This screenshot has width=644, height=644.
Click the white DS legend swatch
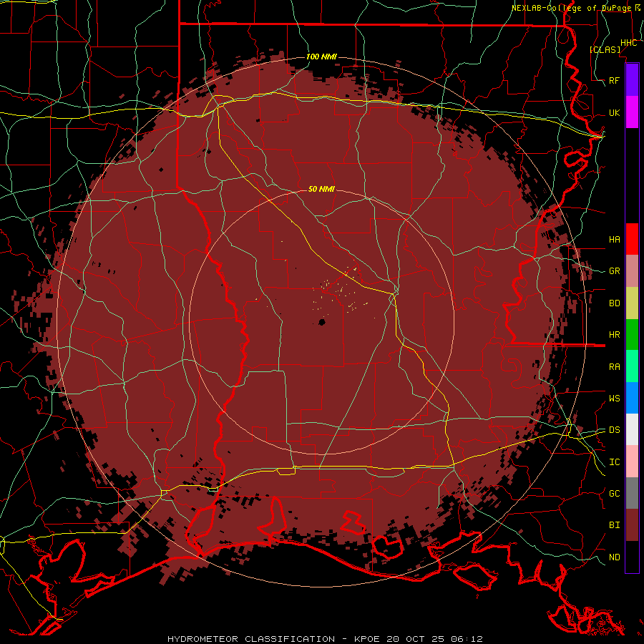[632, 429]
